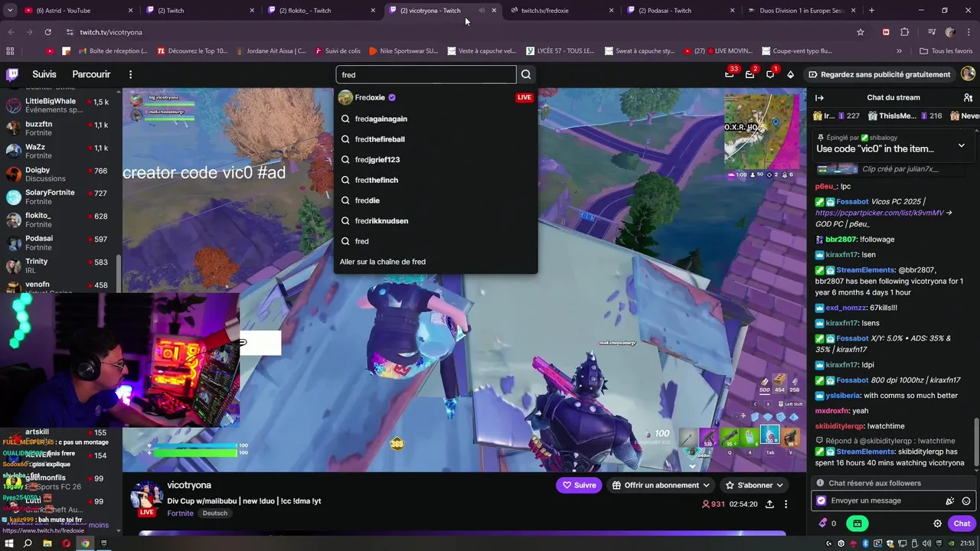Screen dimensions: 980x551
Task: Switch to the Duos Division 1 tab
Action: [801, 11]
